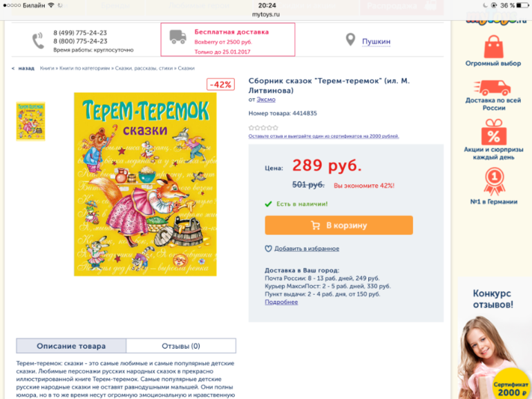Click the star rating row
Viewport: 532px width, 399px height.
click(x=263, y=128)
